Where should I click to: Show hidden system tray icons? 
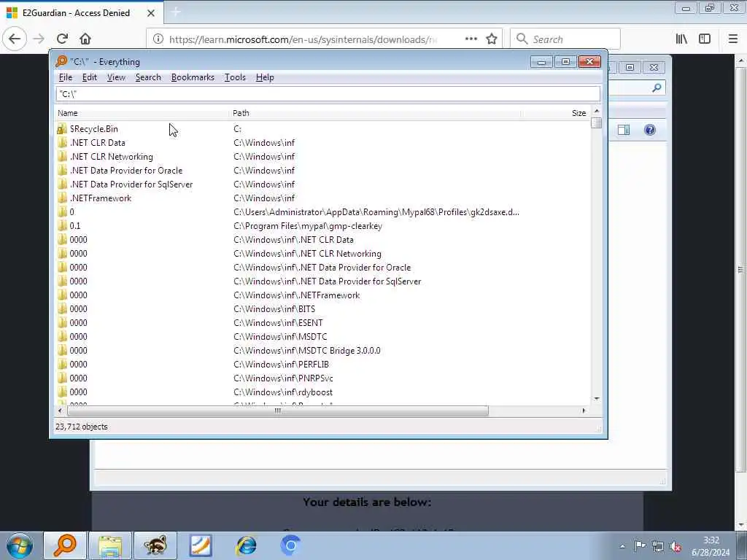(622, 546)
